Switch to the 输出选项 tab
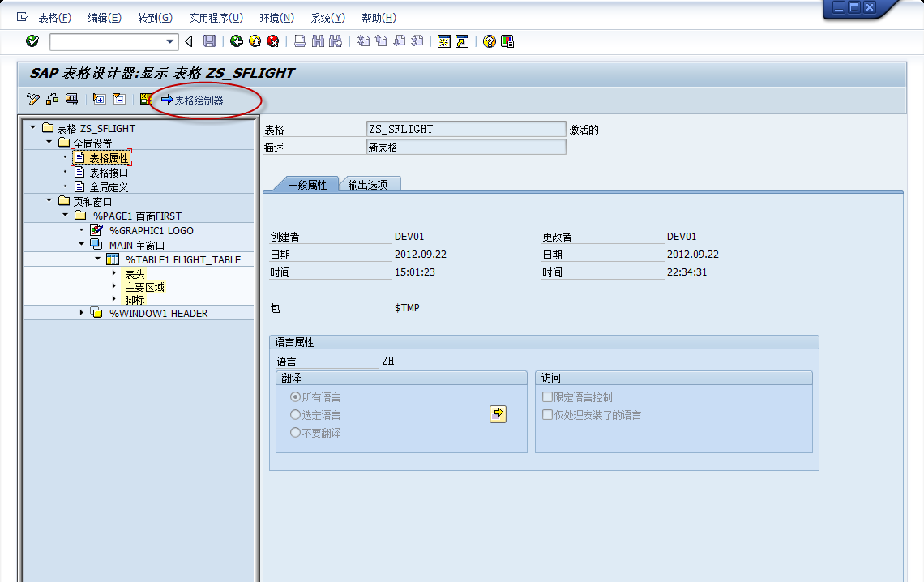Image resolution: width=924 pixels, height=582 pixels. [x=370, y=184]
